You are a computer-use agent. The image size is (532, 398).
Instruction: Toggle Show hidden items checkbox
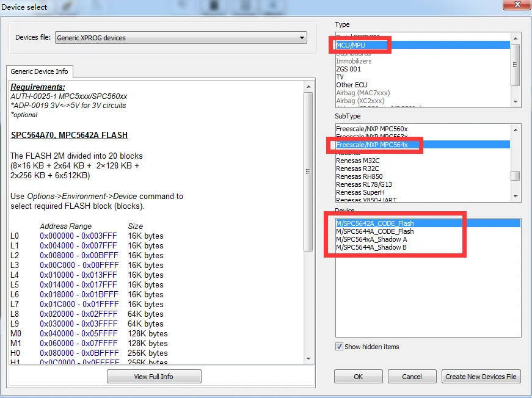[339, 347]
